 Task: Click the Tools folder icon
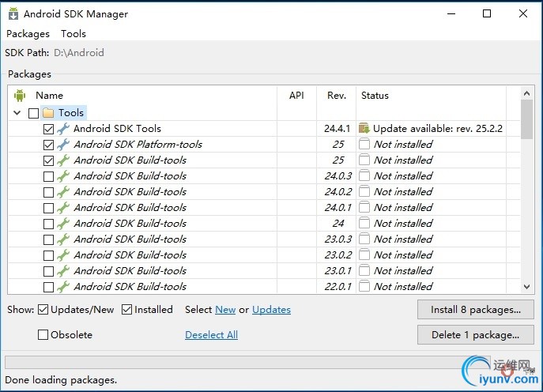(48, 113)
